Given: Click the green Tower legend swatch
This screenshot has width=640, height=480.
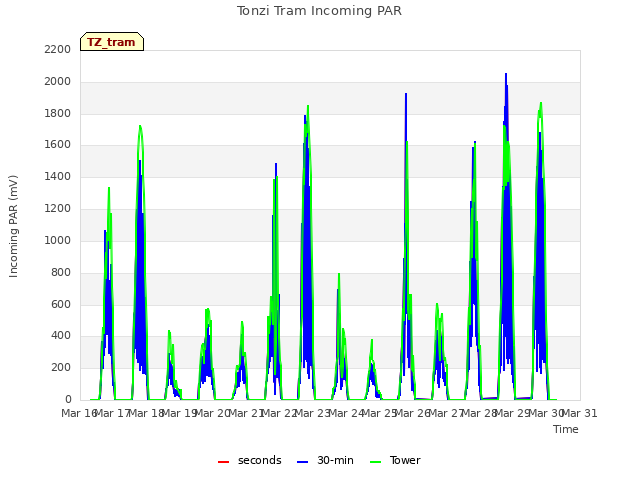Looking at the screenshot, I should 376,462.
